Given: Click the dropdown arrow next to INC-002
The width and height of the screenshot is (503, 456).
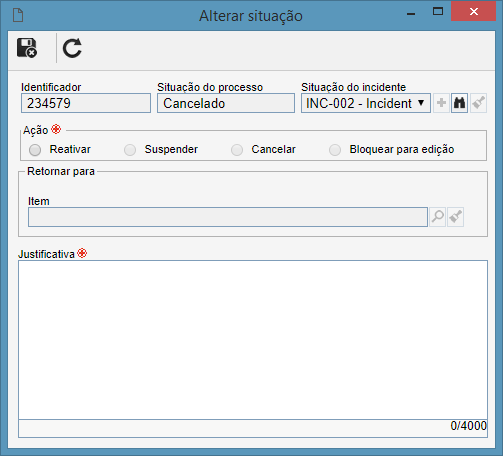Looking at the screenshot, I should click(x=421, y=103).
